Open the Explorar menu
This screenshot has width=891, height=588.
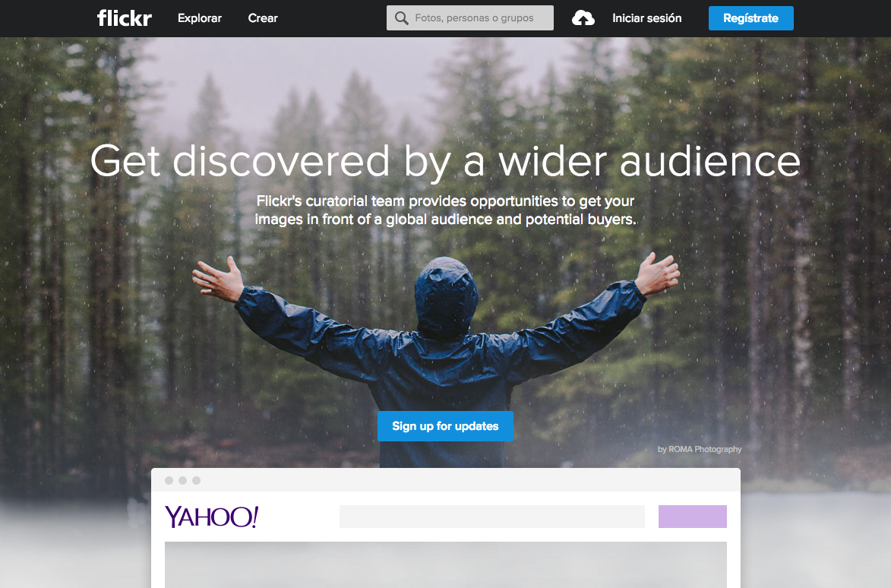[x=200, y=18]
